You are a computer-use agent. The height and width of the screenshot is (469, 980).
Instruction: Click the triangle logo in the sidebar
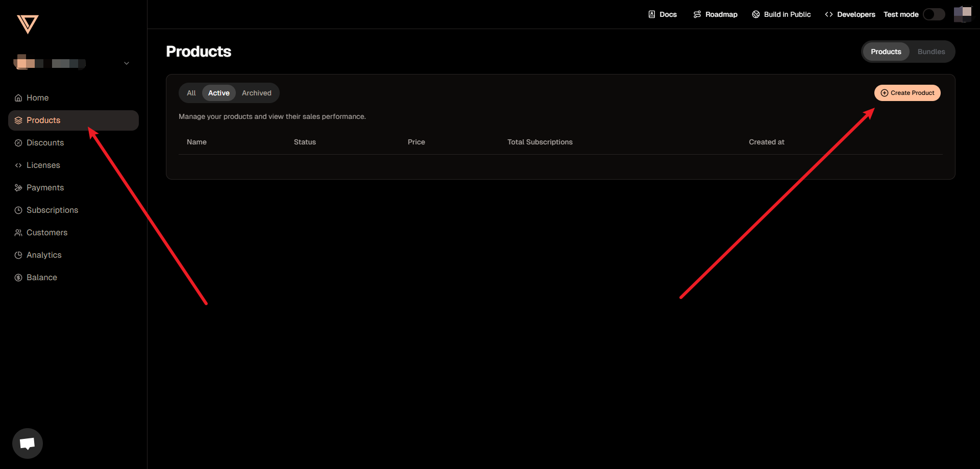click(28, 24)
